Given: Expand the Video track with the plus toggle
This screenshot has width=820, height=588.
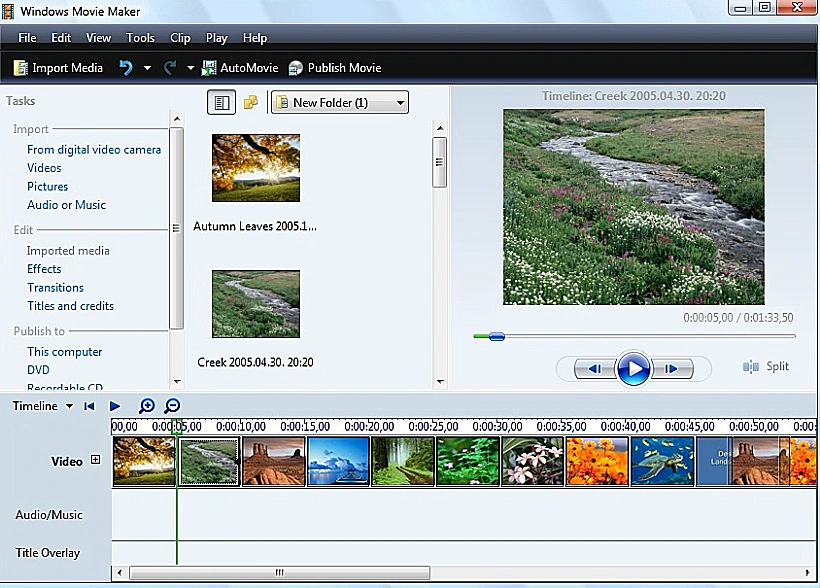Looking at the screenshot, I should click(x=95, y=460).
